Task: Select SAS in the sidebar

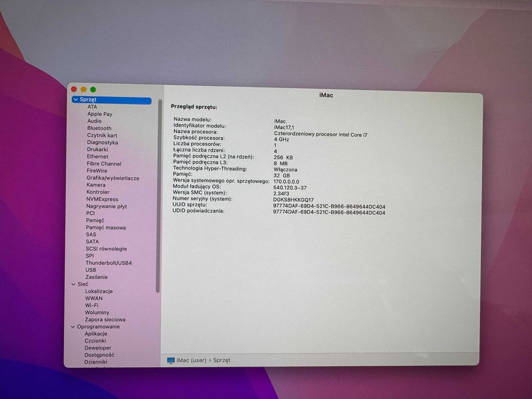Action: click(x=91, y=235)
